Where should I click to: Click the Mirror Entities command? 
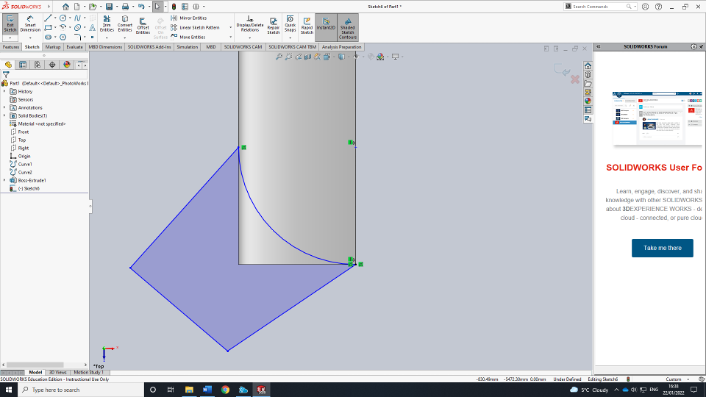(189, 18)
